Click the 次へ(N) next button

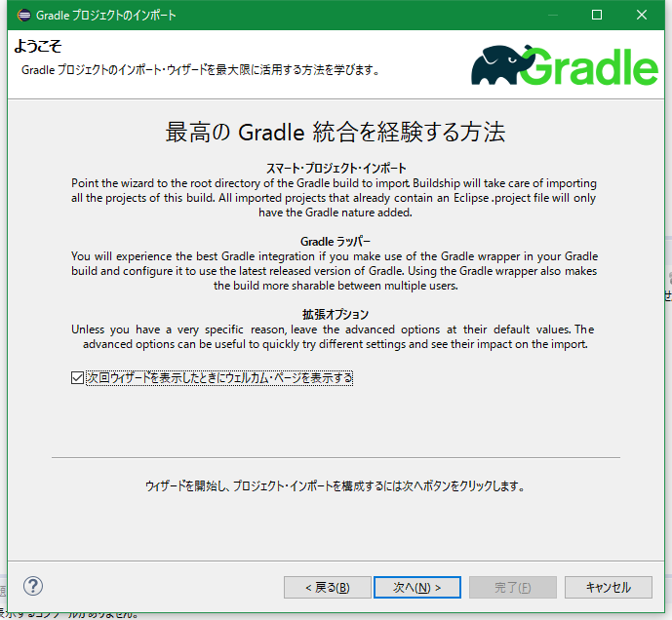pos(417,588)
